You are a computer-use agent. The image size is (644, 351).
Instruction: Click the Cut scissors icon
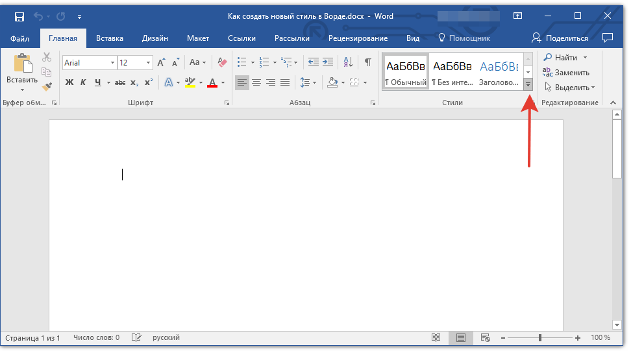(x=47, y=58)
